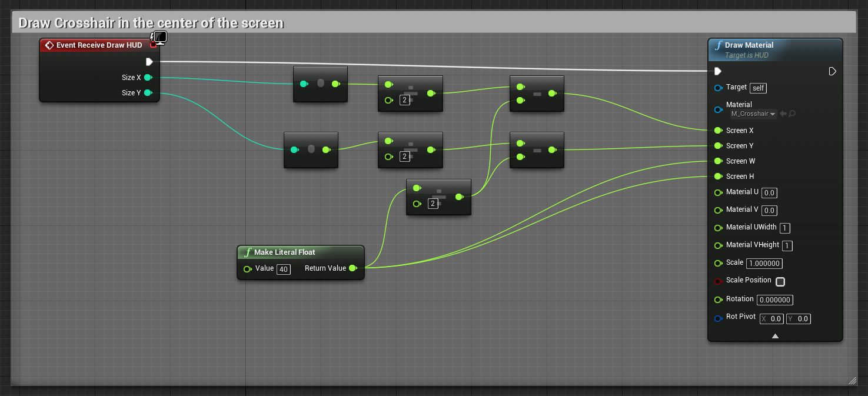Click the Rot Pivot Y field
868x396 pixels.
point(799,319)
